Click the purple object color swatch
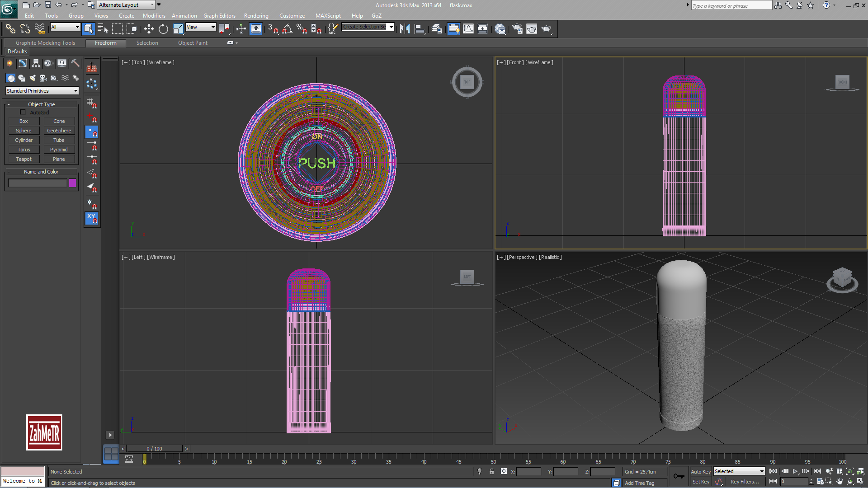This screenshot has width=868, height=488. click(72, 183)
